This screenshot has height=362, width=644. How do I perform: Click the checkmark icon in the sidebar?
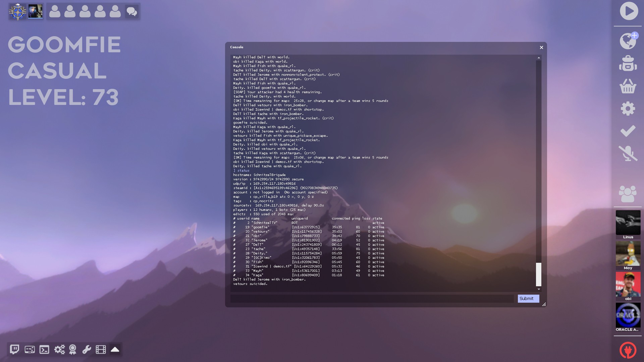(628, 131)
